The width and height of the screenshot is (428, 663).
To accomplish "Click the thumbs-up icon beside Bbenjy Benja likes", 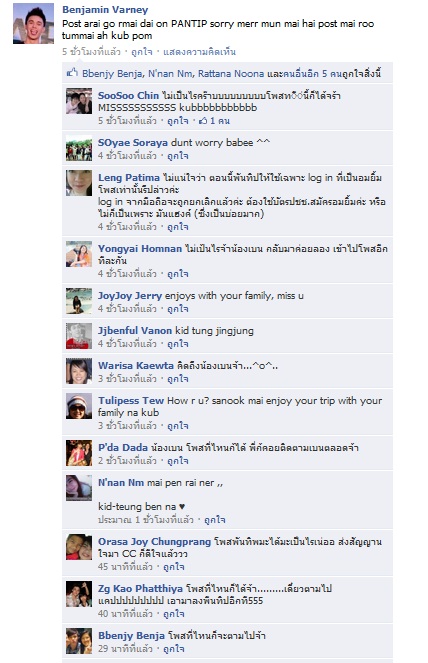I will point(72,73).
